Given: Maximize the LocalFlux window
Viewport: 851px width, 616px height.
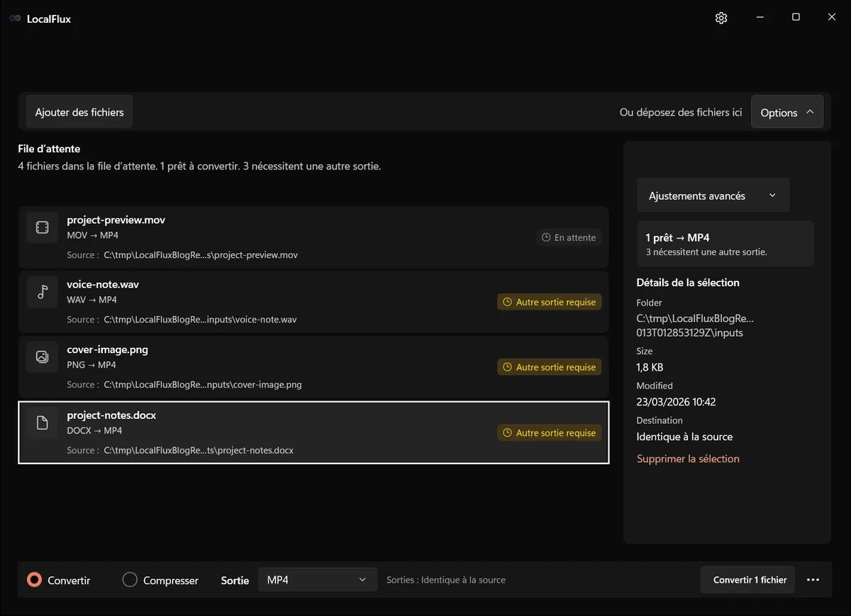Looking at the screenshot, I should 796,18.
